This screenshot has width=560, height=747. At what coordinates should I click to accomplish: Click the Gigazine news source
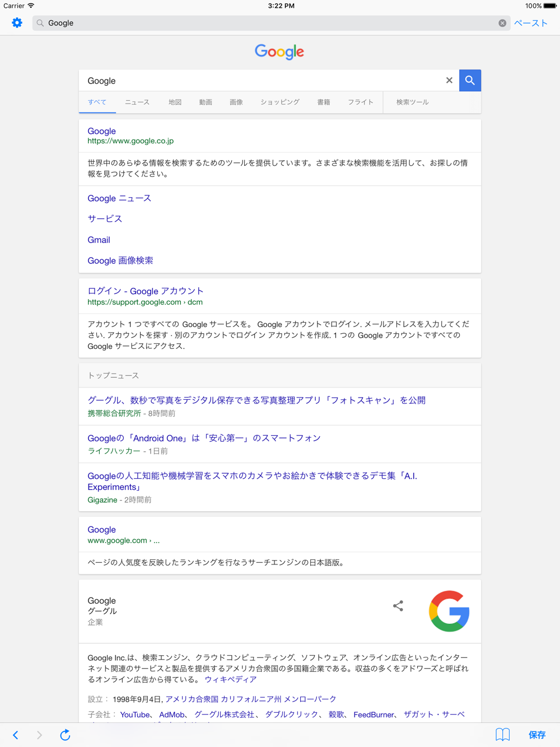tap(102, 499)
